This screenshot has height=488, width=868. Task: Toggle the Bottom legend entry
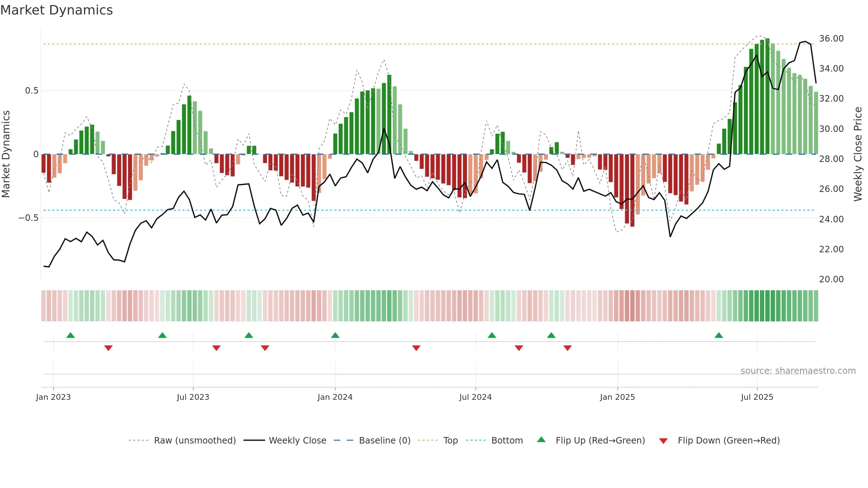(494, 440)
